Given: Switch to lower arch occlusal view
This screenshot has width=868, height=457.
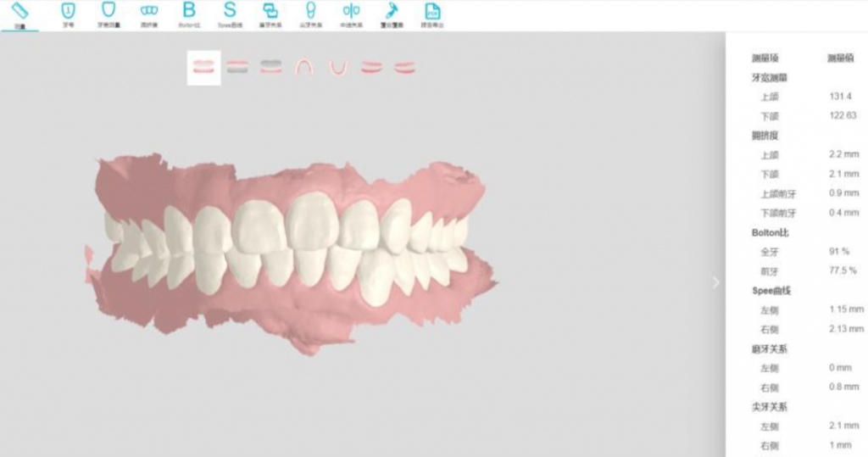Looking at the screenshot, I should tap(337, 67).
